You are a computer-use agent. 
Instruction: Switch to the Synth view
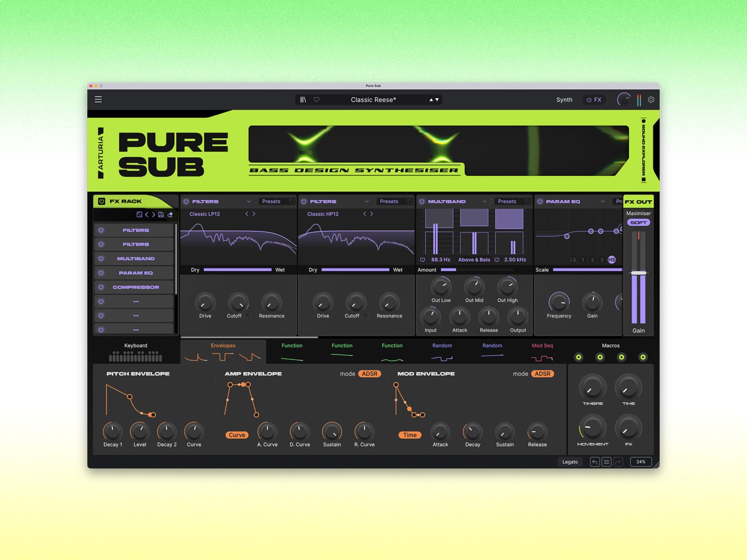564,100
